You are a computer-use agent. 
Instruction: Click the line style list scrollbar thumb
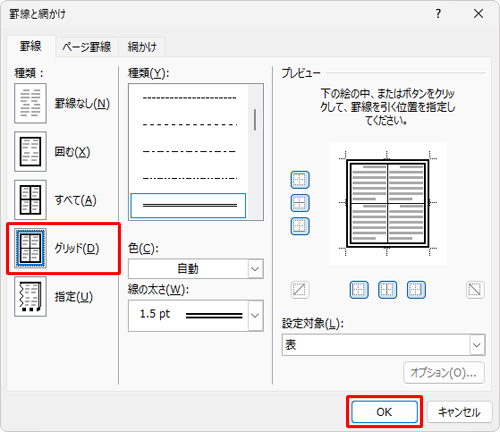pos(255,120)
